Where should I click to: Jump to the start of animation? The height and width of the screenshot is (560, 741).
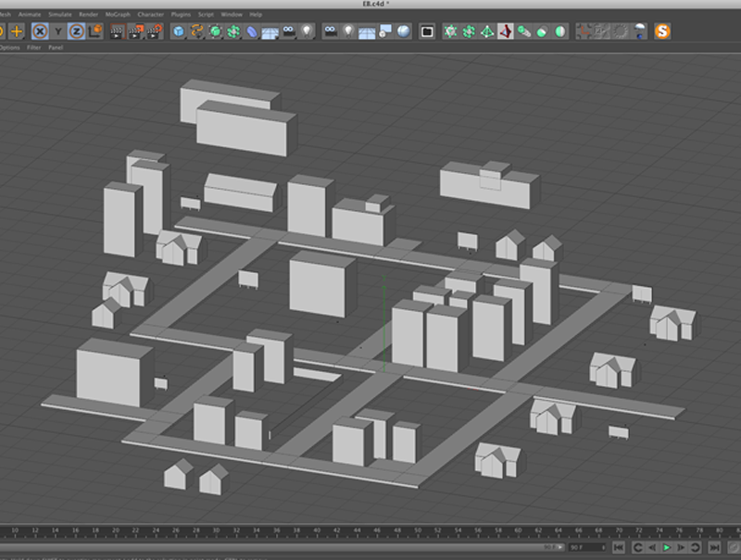click(x=619, y=548)
